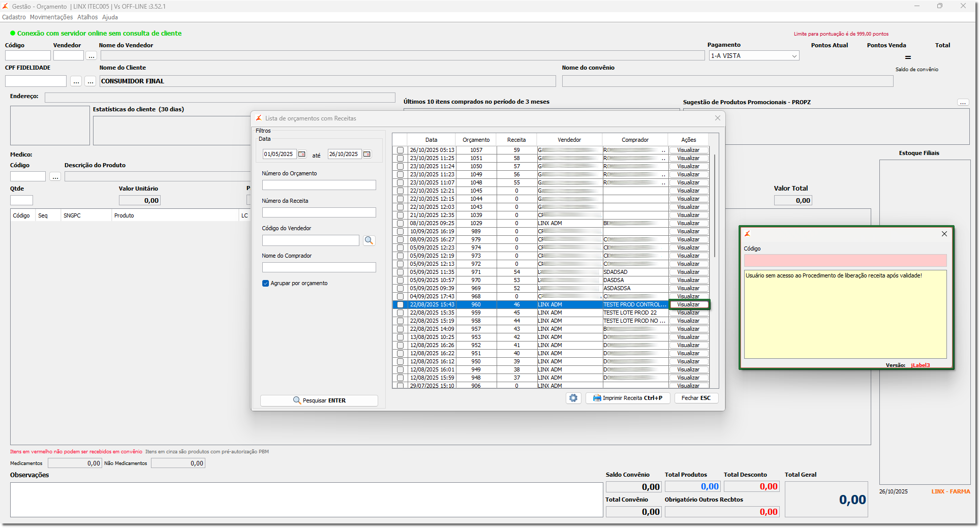Open calendar picker for start date 01/05/2025
The image size is (980, 528).
[x=302, y=154]
